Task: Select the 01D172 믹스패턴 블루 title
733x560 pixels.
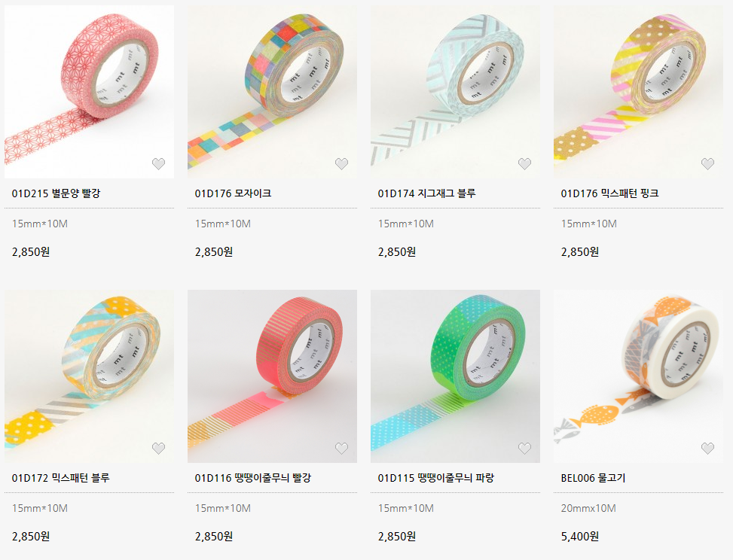Action: coord(61,478)
